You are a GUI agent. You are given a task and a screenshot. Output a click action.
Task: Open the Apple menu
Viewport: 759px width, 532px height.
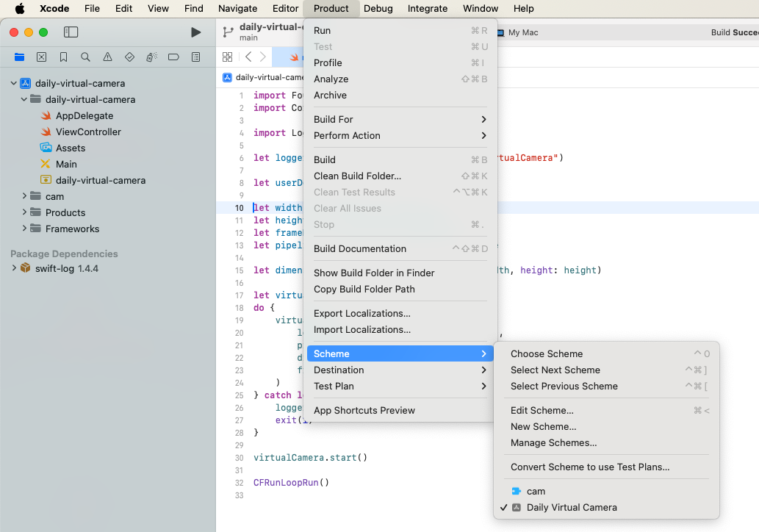20,8
